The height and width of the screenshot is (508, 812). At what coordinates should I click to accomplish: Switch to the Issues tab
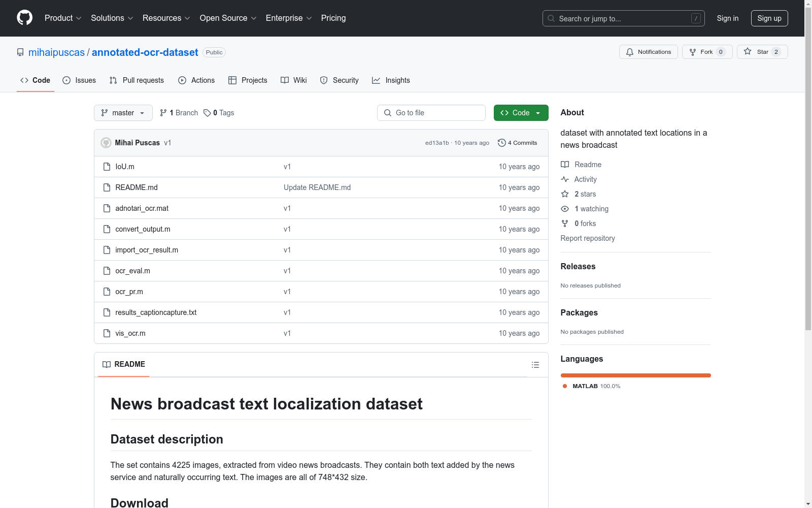(79, 80)
